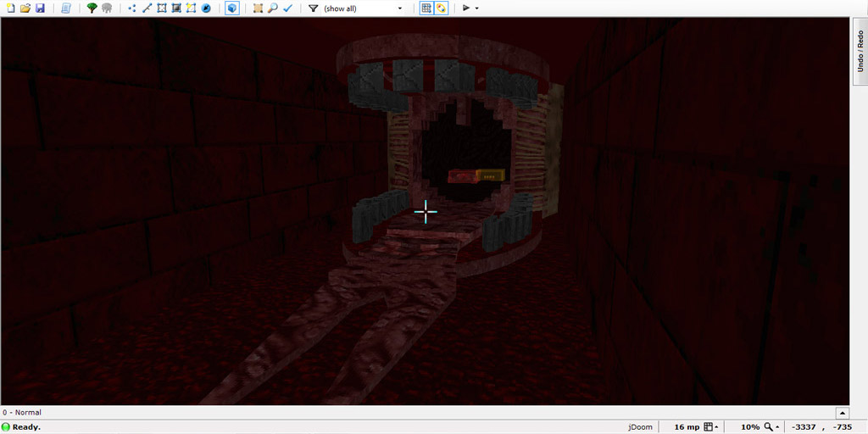Switch to Sectors mode
Viewport: 868px width, 434px height.
[162, 8]
